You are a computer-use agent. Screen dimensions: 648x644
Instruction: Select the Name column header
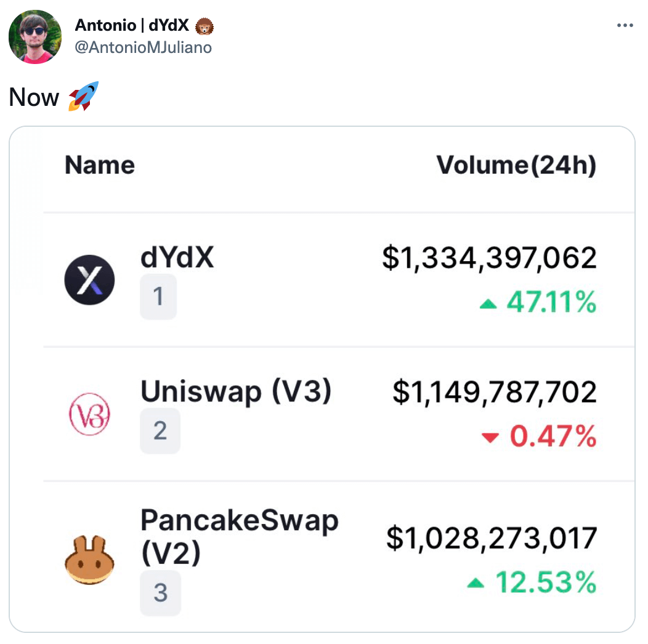[99, 164]
